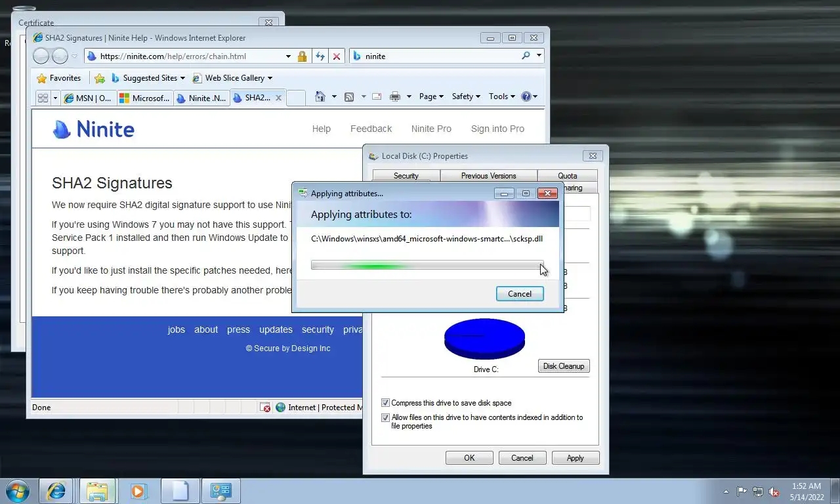Click the red stop loading icon
Screen dimensions: 840x504
point(337,56)
